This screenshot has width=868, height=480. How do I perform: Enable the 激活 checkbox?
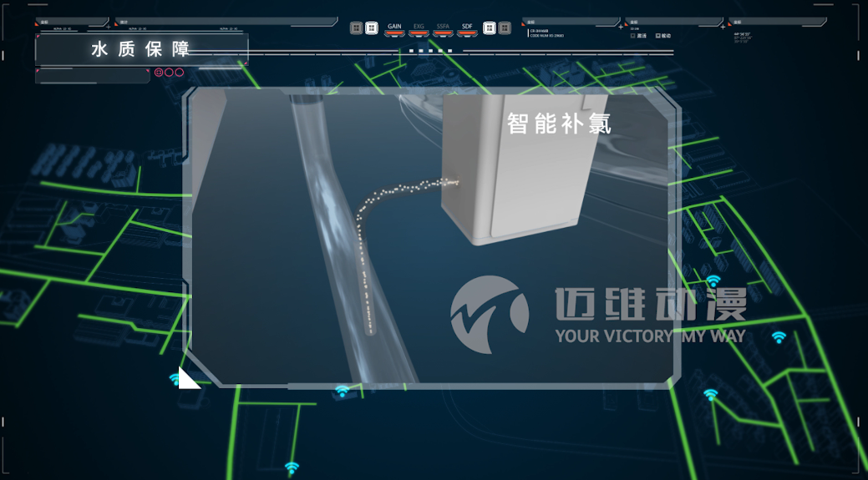click(633, 36)
